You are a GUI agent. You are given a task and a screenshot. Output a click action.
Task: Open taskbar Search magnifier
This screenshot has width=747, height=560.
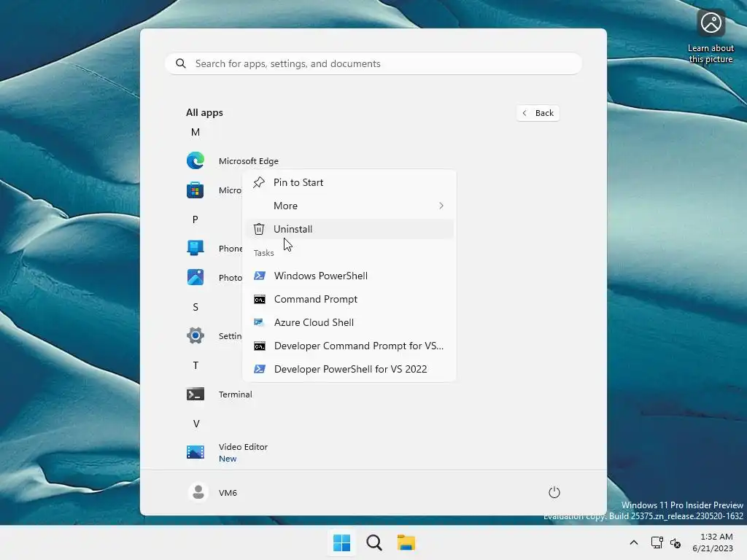tap(374, 542)
